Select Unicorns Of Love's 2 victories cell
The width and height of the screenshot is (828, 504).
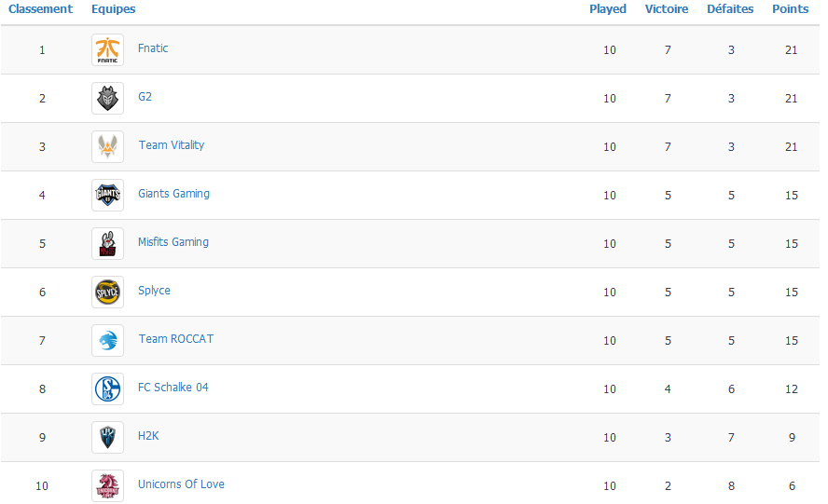668,486
